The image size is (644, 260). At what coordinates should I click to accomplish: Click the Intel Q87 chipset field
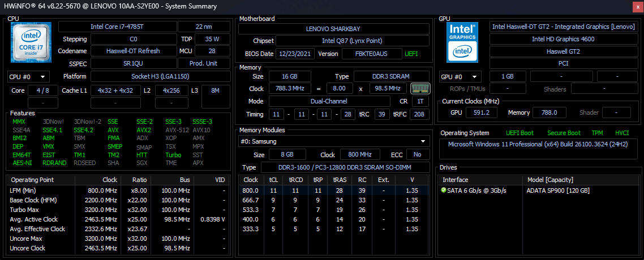353,41
